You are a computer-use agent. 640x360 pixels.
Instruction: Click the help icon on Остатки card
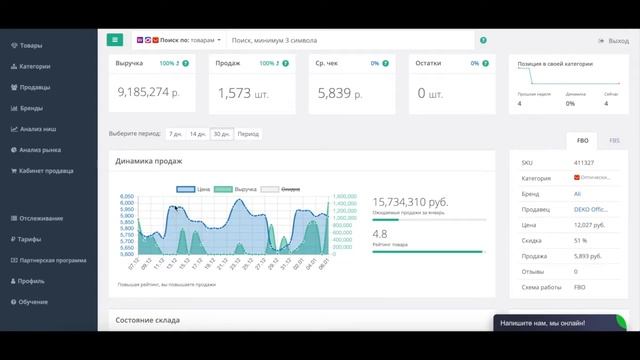(x=486, y=63)
